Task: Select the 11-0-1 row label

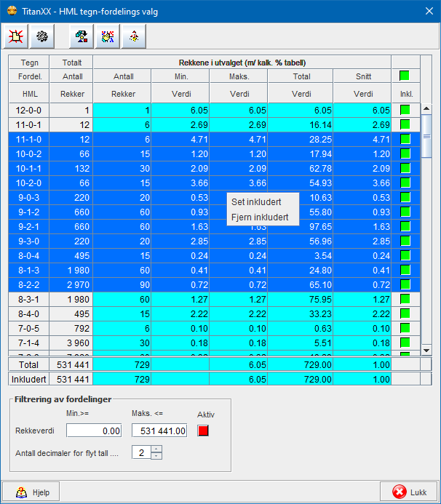Action: [x=28, y=124]
